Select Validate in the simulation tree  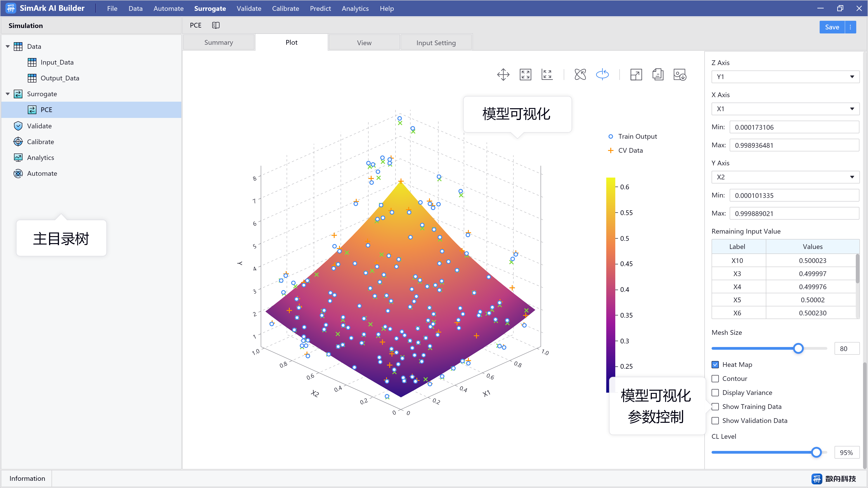[x=39, y=126]
